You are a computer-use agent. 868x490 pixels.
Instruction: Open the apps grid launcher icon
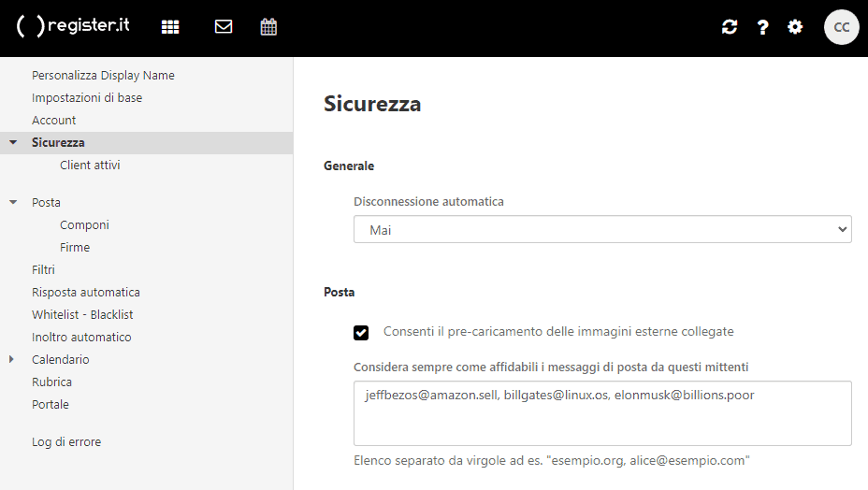(170, 27)
